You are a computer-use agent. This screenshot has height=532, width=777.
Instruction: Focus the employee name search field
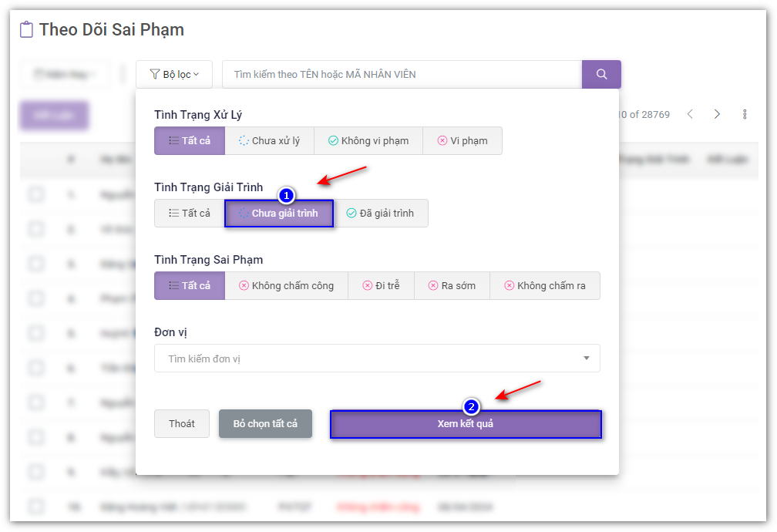402,75
